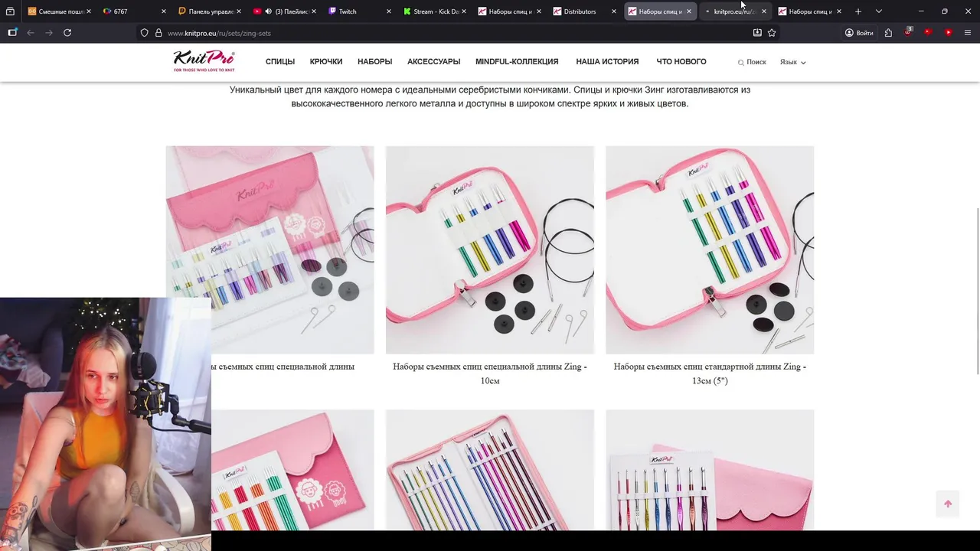Open the СПИЦЫ menu
Screen dimensions: 980x551
click(x=280, y=62)
